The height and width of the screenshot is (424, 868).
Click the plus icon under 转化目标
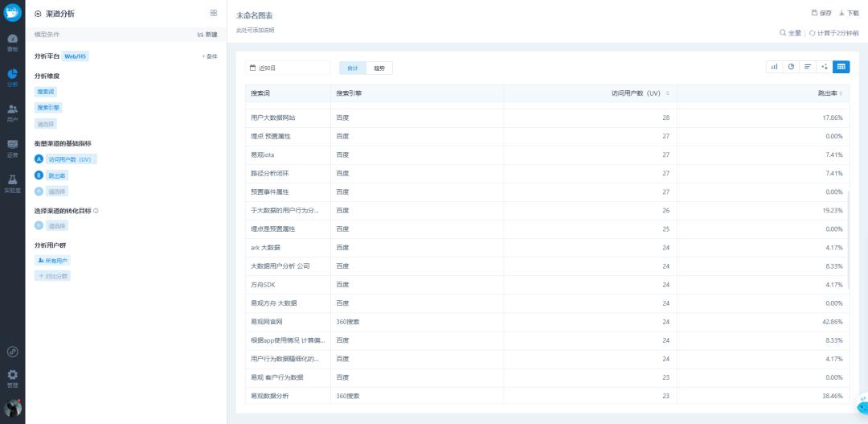point(39,225)
